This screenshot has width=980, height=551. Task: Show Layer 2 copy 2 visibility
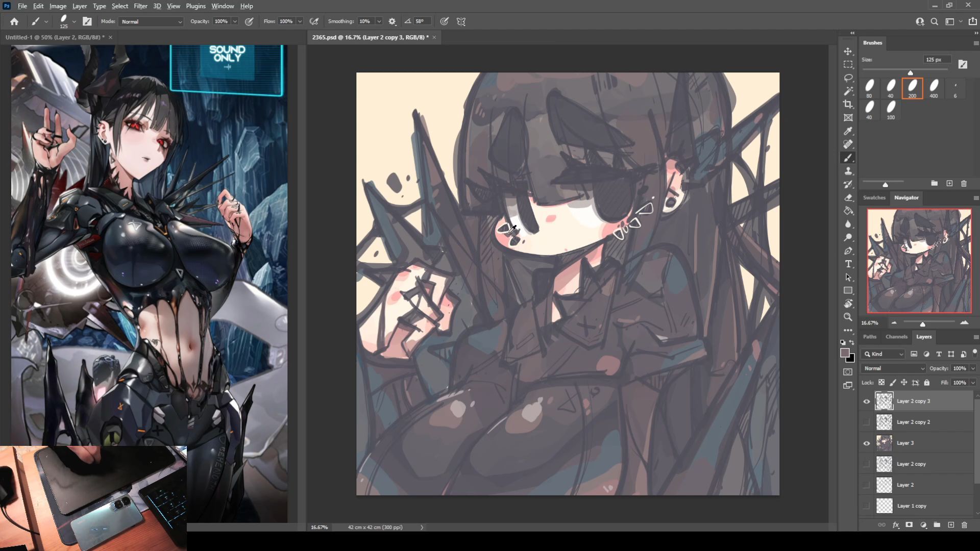pyautogui.click(x=866, y=422)
